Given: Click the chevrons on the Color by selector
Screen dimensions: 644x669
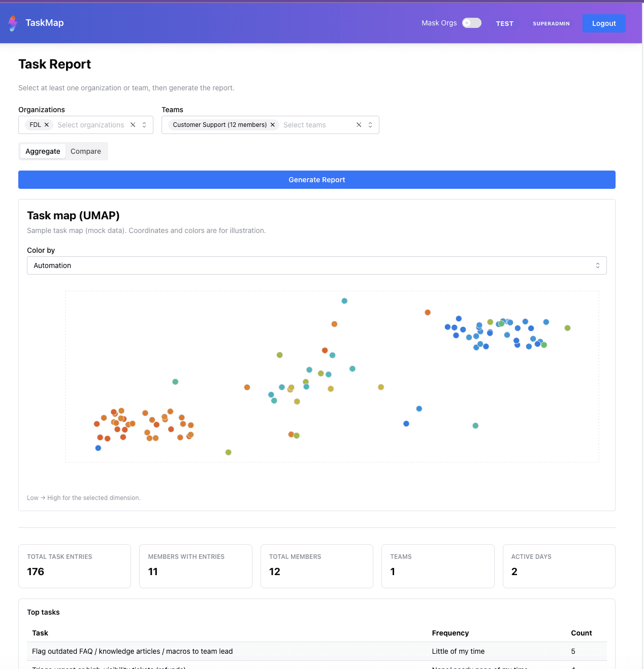Looking at the screenshot, I should [598, 265].
